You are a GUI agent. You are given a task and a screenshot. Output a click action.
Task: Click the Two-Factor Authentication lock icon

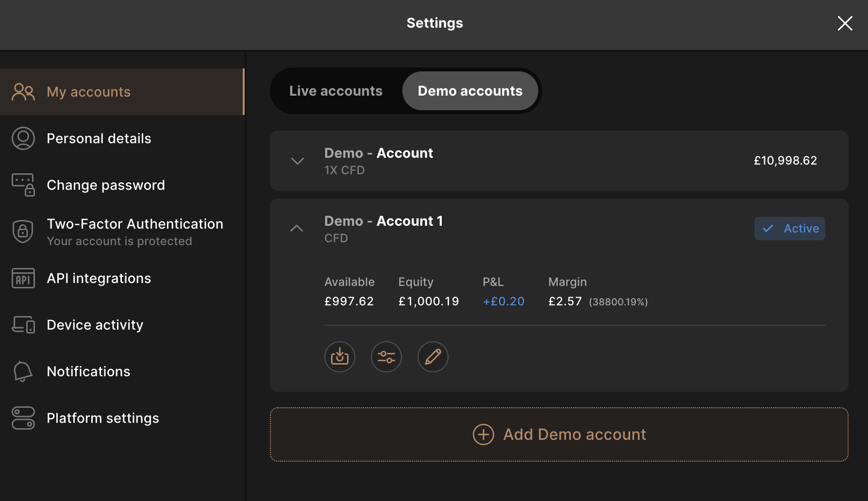tap(23, 231)
